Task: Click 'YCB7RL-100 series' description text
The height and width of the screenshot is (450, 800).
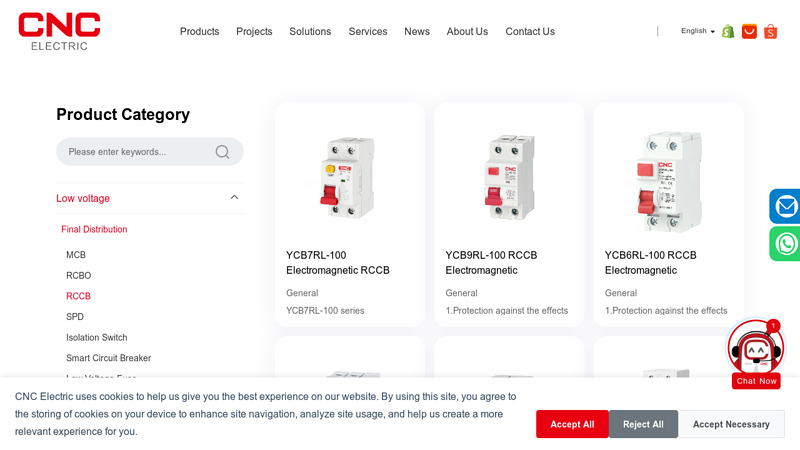Action: [x=325, y=311]
